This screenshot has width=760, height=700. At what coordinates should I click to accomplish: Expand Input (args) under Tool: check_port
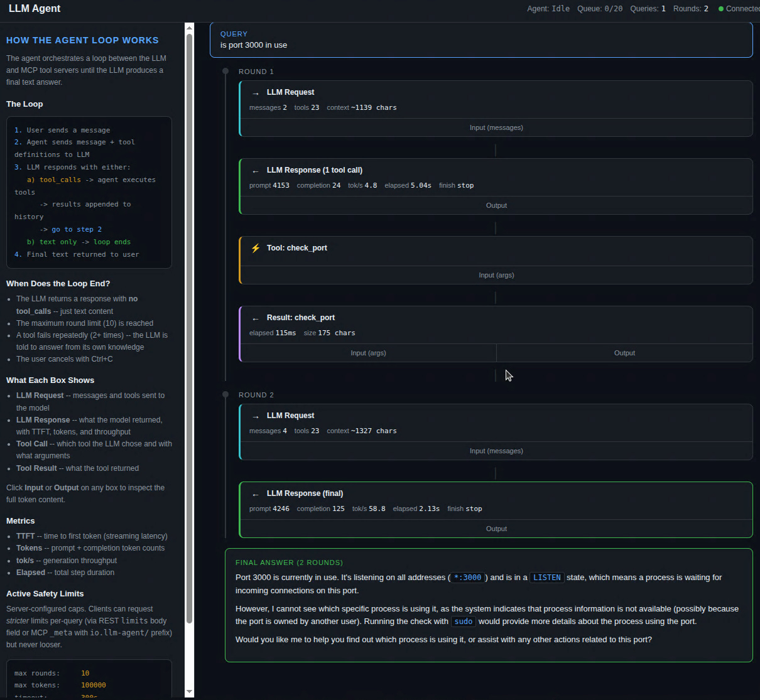pyautogui.click(x=496, y=275)
